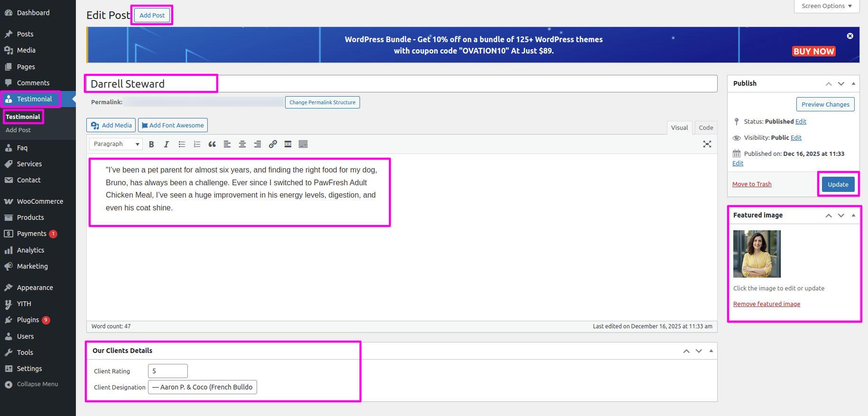
Task: Add a blockquote to the content
Action: pos(212,145)
